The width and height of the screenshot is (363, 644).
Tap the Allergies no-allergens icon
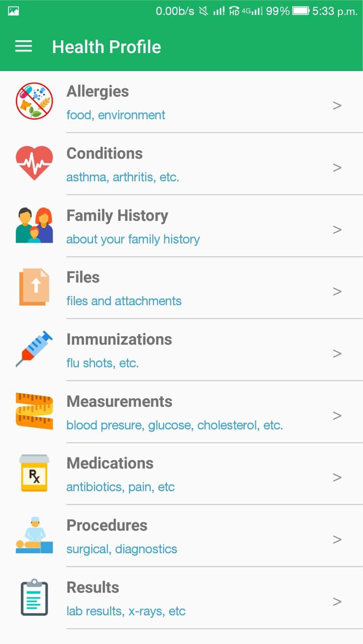click(34, 101)
